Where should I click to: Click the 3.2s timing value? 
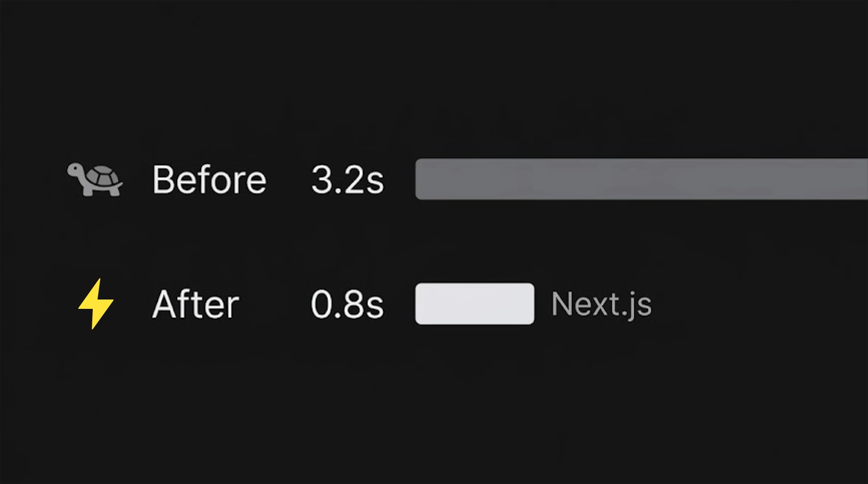[x=347, y=180]
